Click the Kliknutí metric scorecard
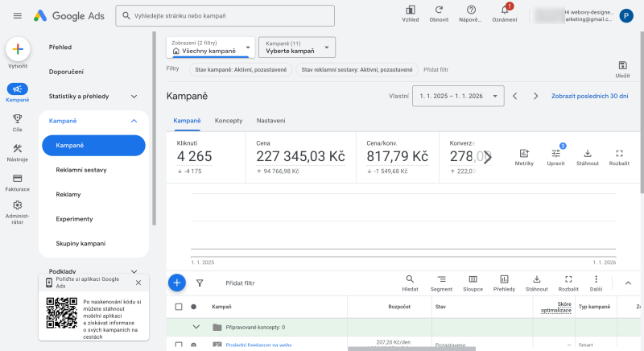 [x=206, y=158]
